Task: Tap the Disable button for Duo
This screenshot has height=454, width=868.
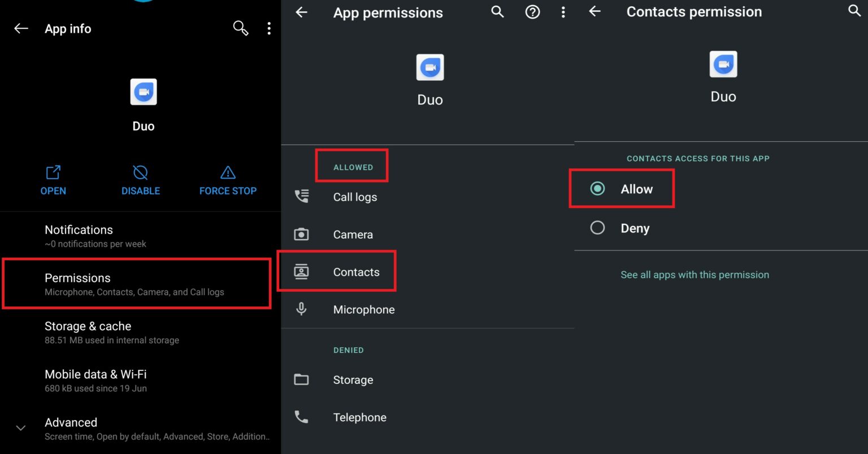Action: point(140,180)
